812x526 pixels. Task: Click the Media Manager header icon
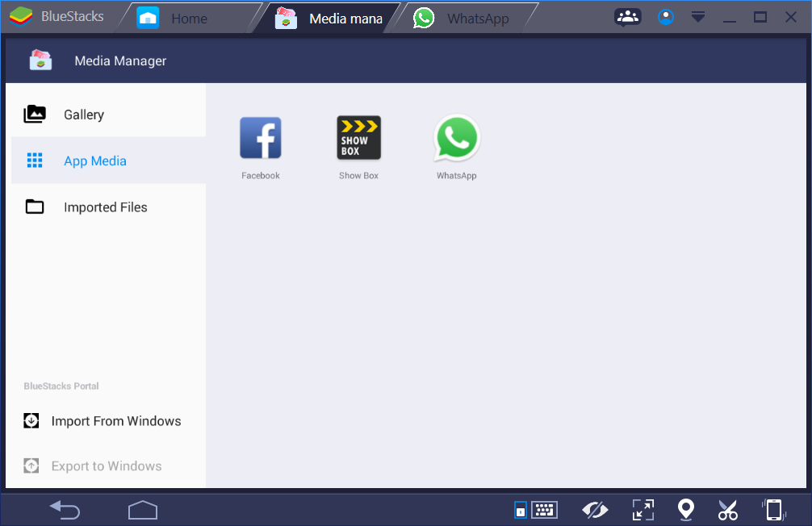(x=40, y=60)
